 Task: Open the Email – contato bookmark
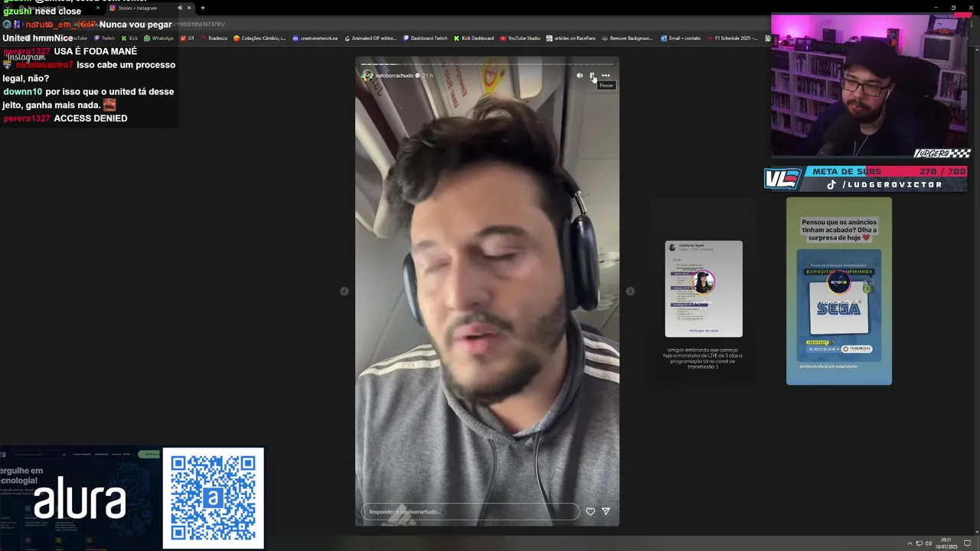[680, 38]
